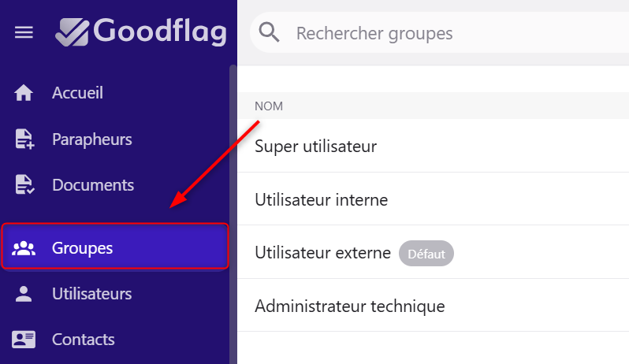Click the search magnifier icon
Viewport: 629px width, 364px height.
point(269,32)
